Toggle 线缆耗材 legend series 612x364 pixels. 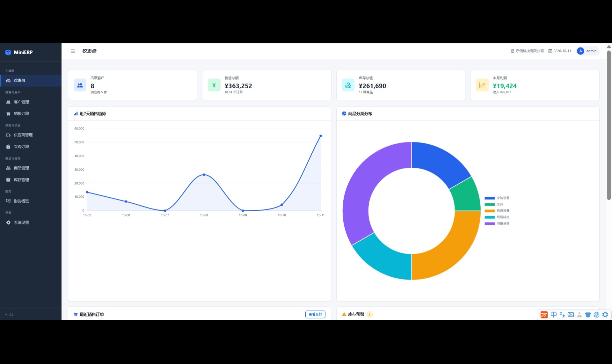(497, 217)
